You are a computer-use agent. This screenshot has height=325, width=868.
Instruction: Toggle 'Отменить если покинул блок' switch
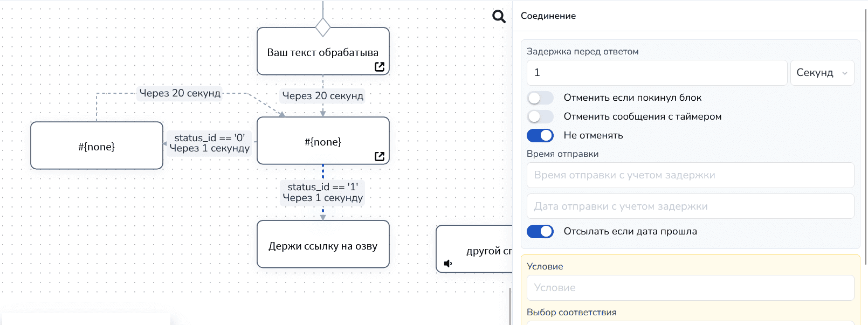coord(540,98)
